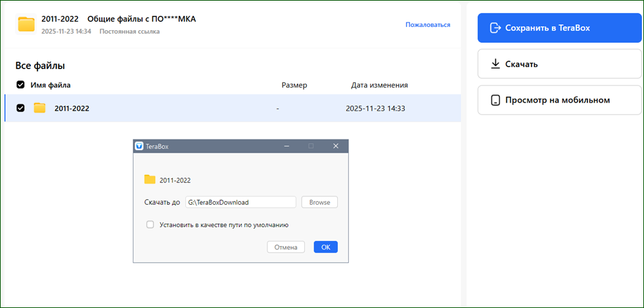Click the Дата изменения column header
This screenshot has width=644, height=308.
pyautogui.click(x=380, y=85)
